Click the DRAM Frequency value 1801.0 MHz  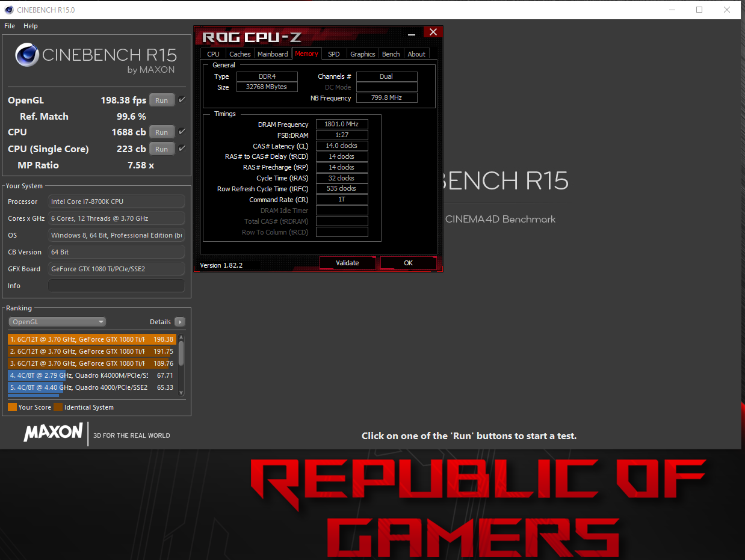(x=342, y=125)
